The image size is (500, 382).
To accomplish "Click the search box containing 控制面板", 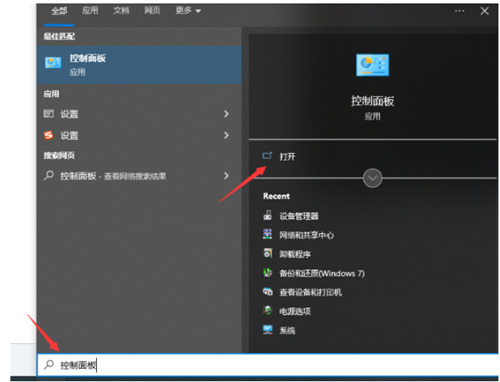I will (268, 365).
